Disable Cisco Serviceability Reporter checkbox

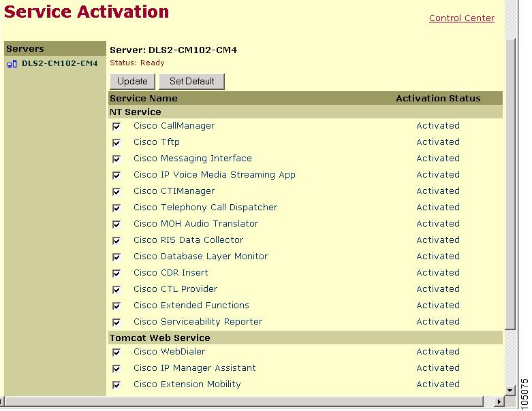pos(116,322)
